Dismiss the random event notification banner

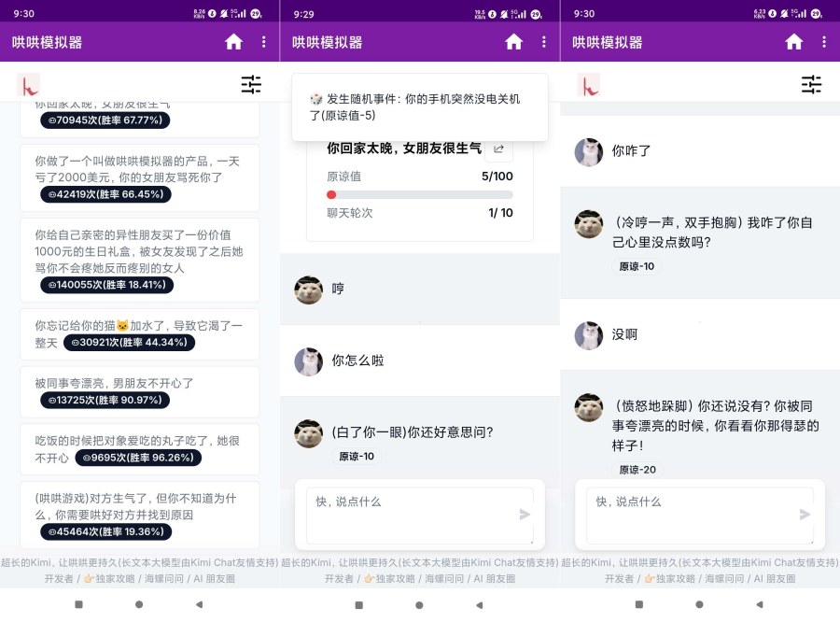(419, 106)
